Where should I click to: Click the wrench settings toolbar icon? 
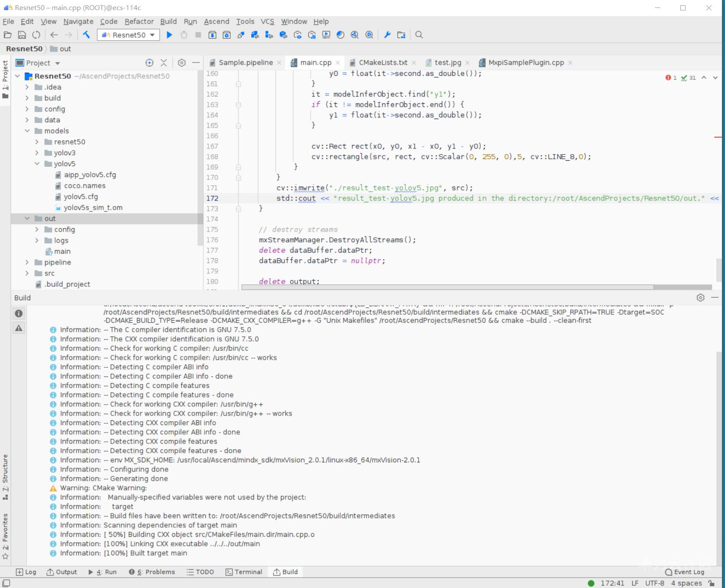click(x=387, y=35)
